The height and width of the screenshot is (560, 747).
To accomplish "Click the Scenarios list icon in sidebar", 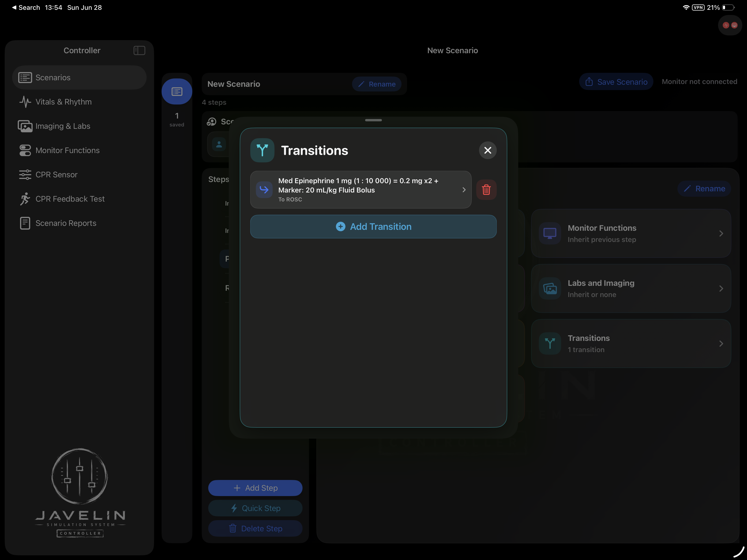I will pos(25,77).
